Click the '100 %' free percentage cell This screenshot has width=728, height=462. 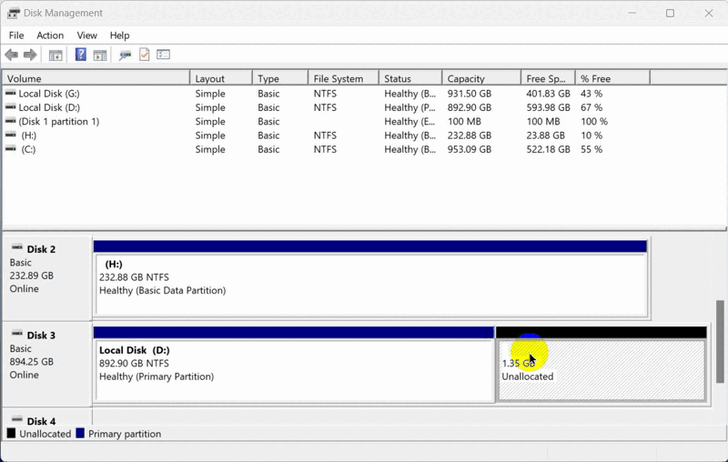[594, 121]
